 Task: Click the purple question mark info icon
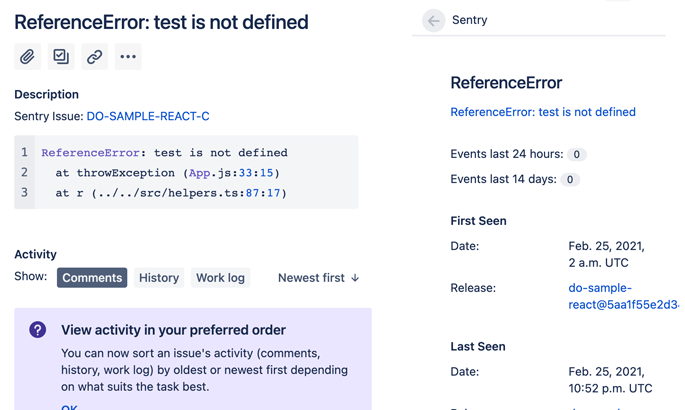coord(38,330)
